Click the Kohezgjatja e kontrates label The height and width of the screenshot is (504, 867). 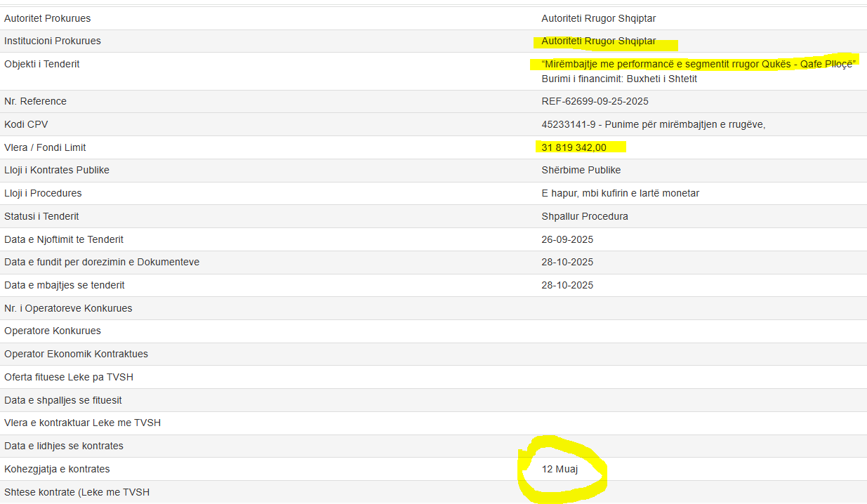[57, 469]
